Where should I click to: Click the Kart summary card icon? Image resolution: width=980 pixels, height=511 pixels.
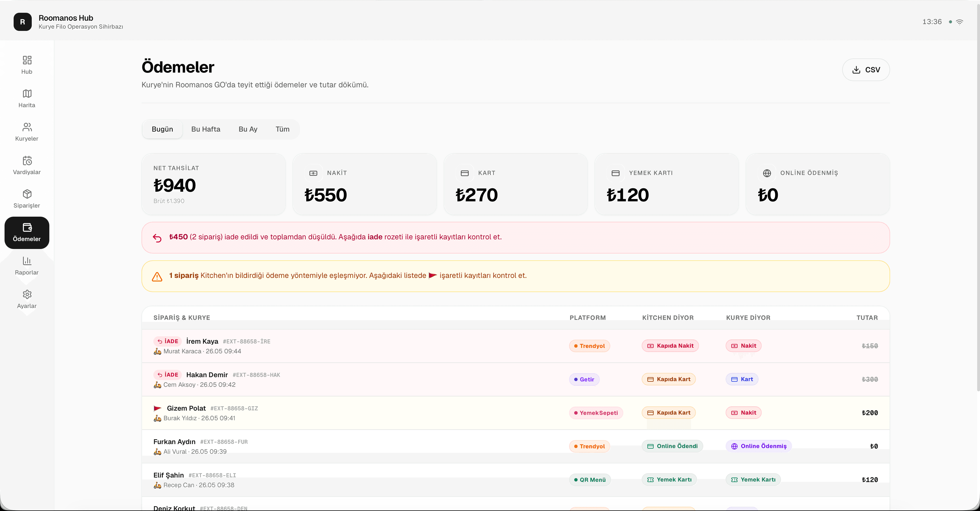point(464,173)
